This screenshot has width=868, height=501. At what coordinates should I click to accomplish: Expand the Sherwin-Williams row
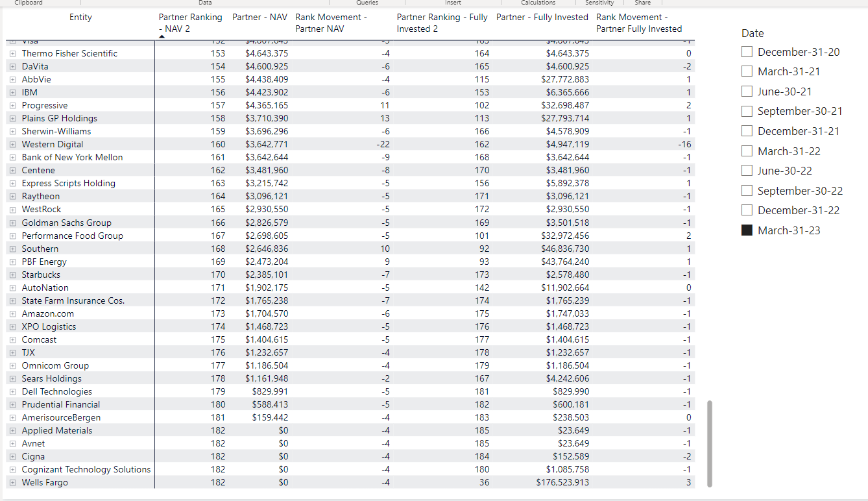coord(12,131)
